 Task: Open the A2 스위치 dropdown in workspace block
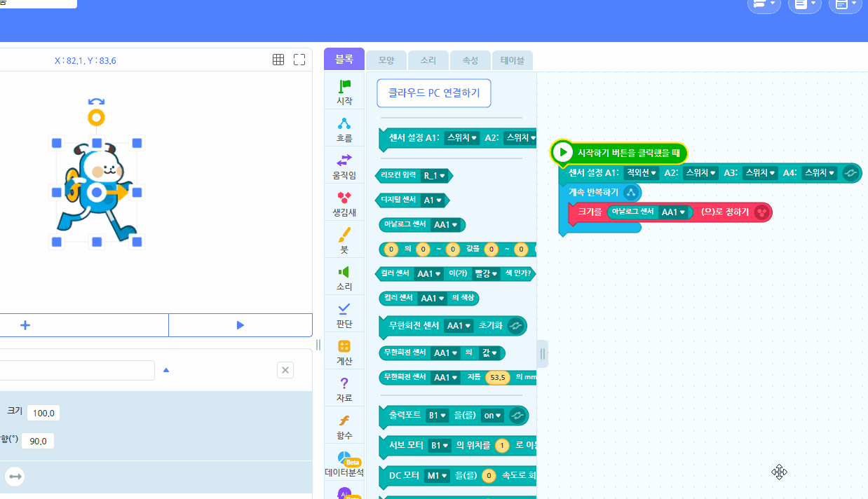(x=700, y=172)
